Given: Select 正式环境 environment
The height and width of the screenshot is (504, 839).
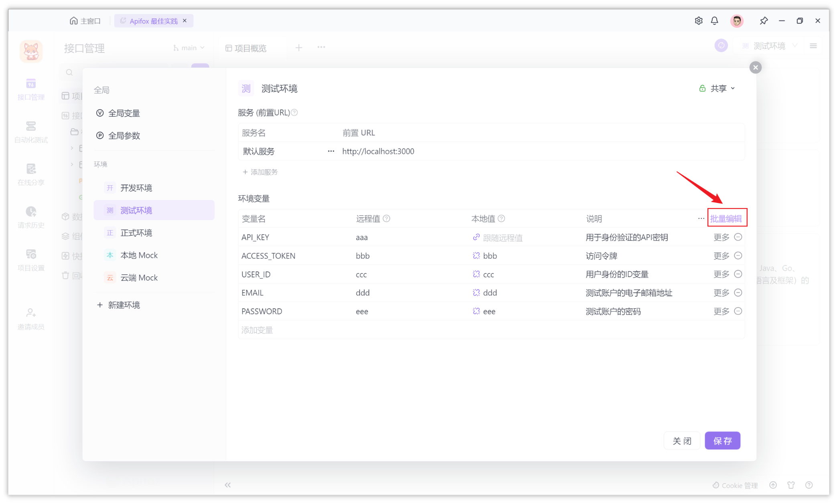Looking at the screenshot, I should coord(154,233).
